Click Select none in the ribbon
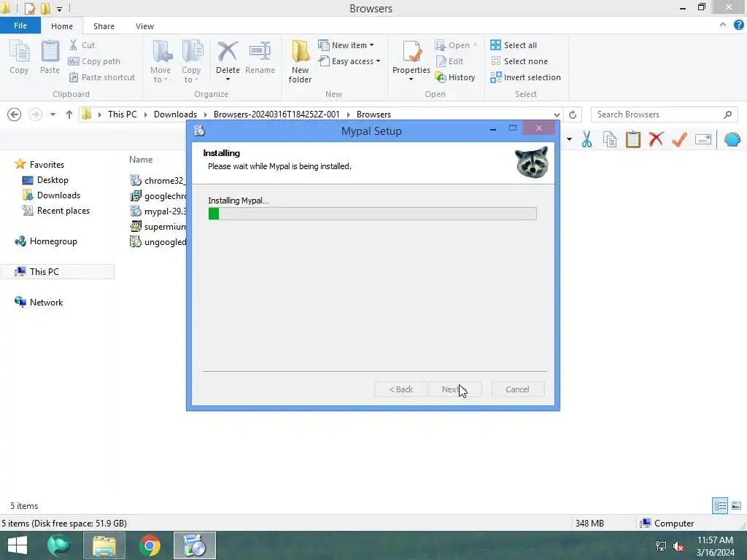 tap(519, 61)
